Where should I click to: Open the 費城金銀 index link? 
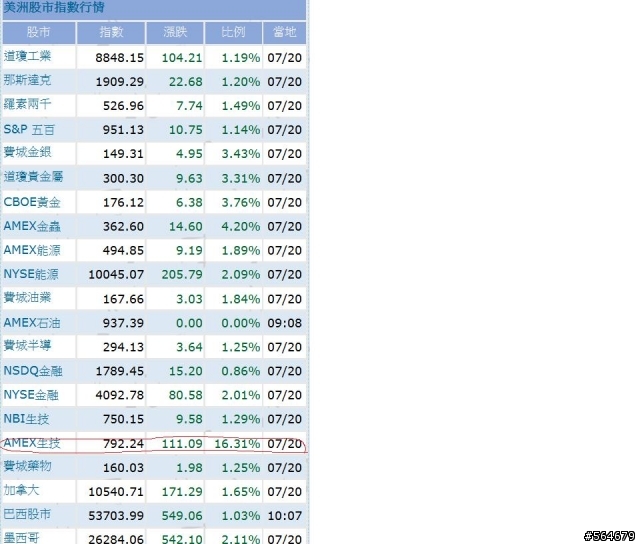[27, 152]
